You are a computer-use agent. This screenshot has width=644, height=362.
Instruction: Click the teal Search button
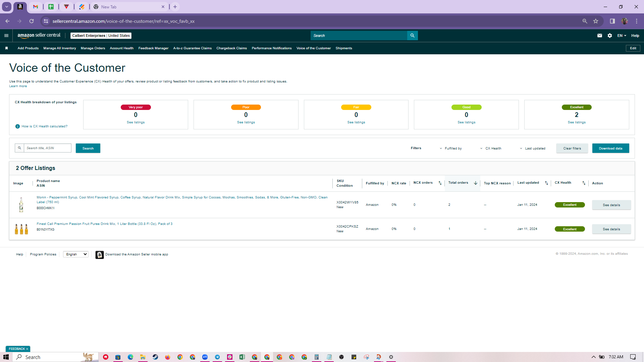88,148
